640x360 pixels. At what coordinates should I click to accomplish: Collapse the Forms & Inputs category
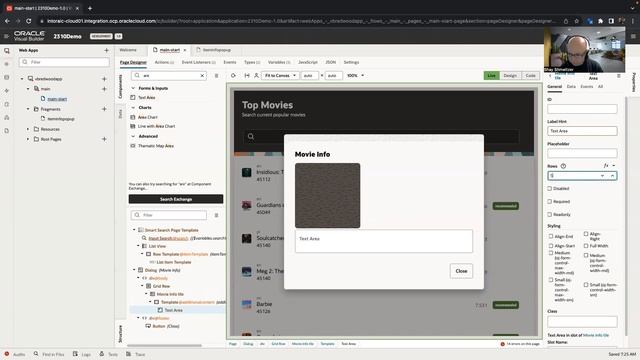(x=133, y=88)
